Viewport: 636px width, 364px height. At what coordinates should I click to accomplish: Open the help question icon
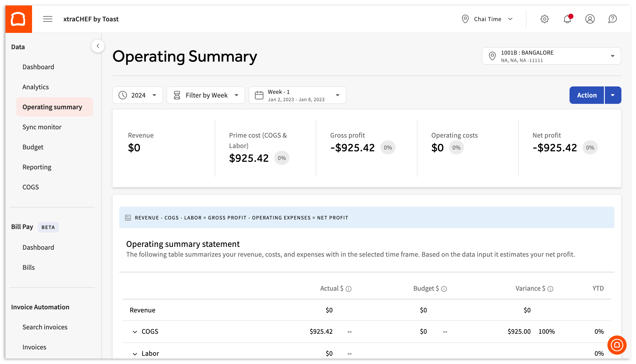tap(612, 19)
